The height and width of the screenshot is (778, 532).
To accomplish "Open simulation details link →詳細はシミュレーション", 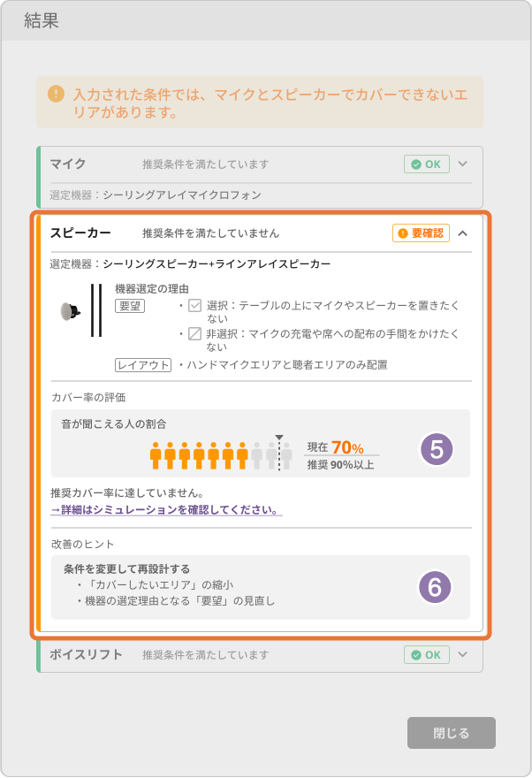I will pos(166,510).
